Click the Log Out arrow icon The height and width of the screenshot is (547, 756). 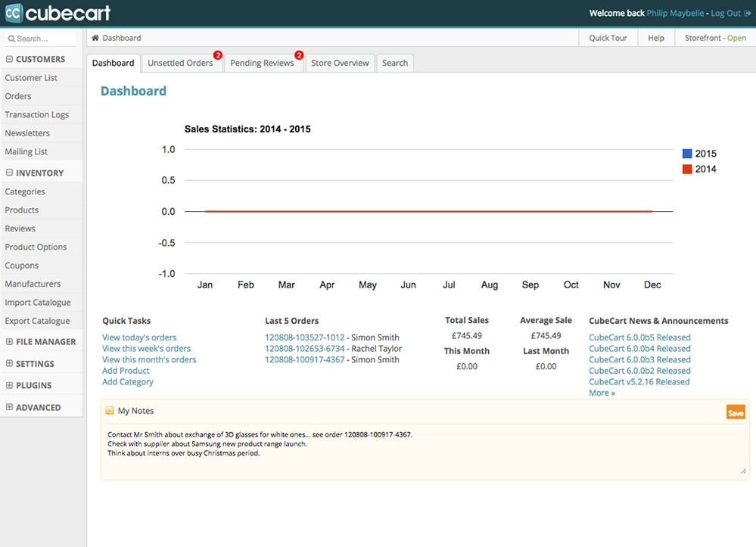(x=748, y=13)
